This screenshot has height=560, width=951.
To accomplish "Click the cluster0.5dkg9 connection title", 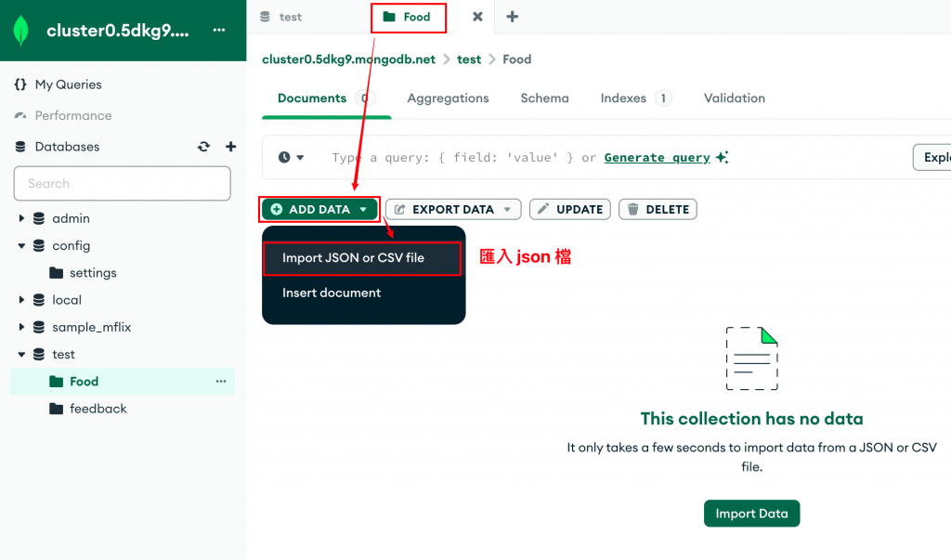I will coord(118,31).
